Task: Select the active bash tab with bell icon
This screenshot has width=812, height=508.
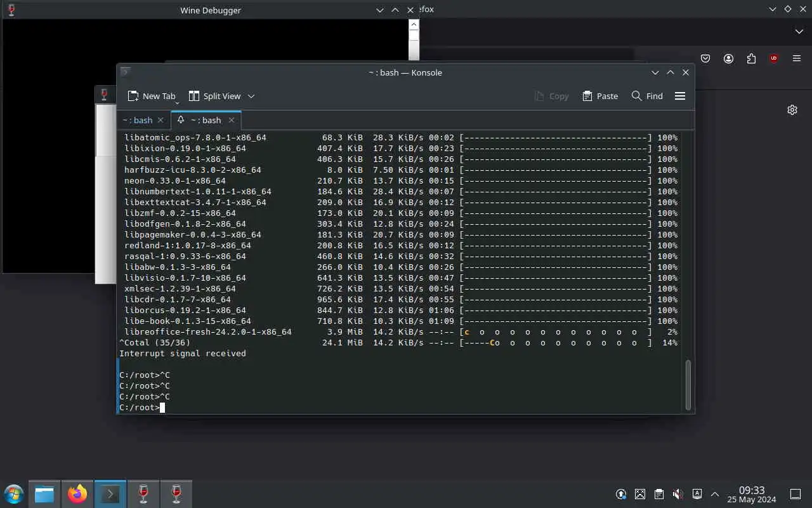Action: (206, 120)
